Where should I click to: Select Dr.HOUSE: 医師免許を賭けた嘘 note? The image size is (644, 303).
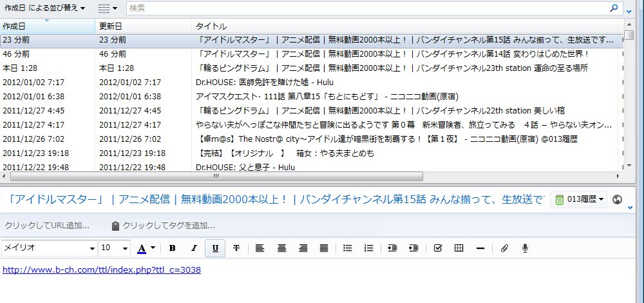coord(311,83)
